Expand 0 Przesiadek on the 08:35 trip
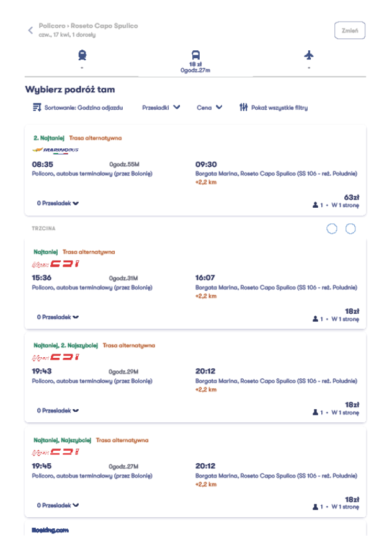Screen dimensions: 392x555 coord(58,203)
